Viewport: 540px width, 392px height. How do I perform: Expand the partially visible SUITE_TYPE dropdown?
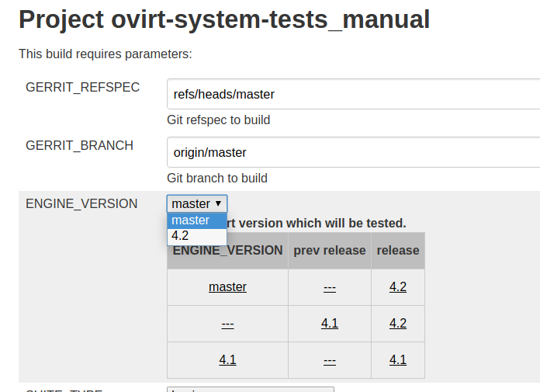[250, 390]
